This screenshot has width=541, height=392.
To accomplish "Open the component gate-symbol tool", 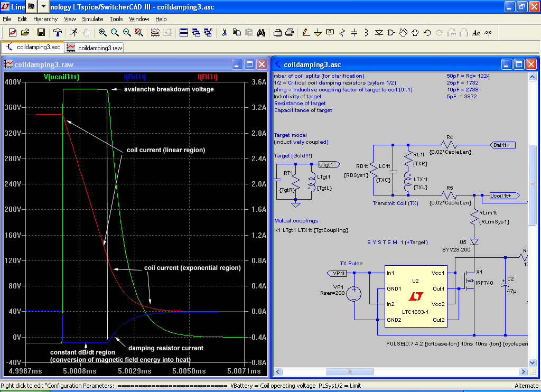I will pos(390,32).
